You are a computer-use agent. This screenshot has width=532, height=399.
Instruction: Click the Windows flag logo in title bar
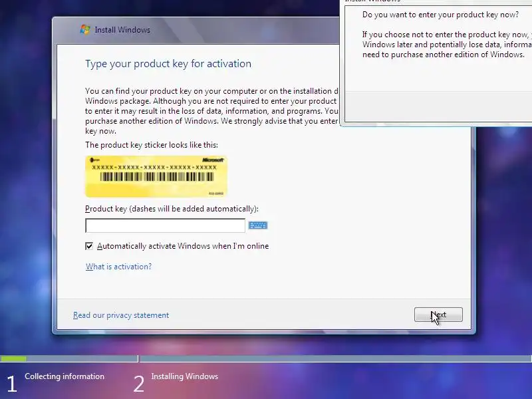click(x=85, y=29)
